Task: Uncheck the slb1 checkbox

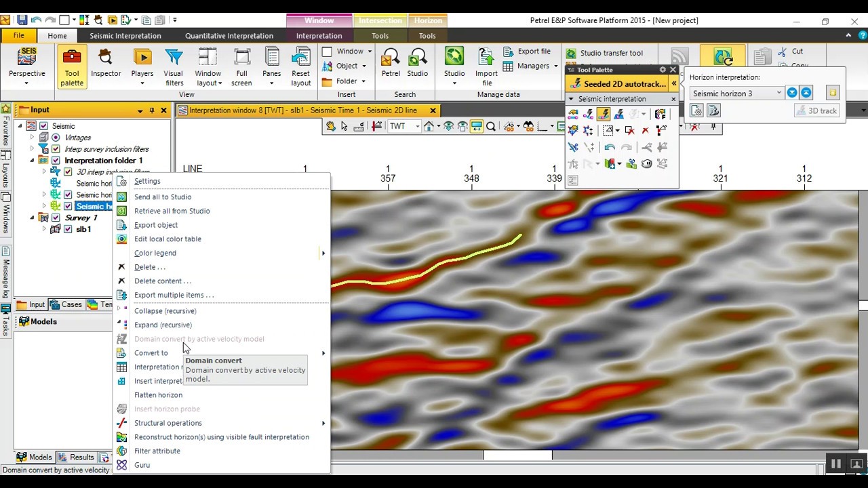Action: pos(68,229)
